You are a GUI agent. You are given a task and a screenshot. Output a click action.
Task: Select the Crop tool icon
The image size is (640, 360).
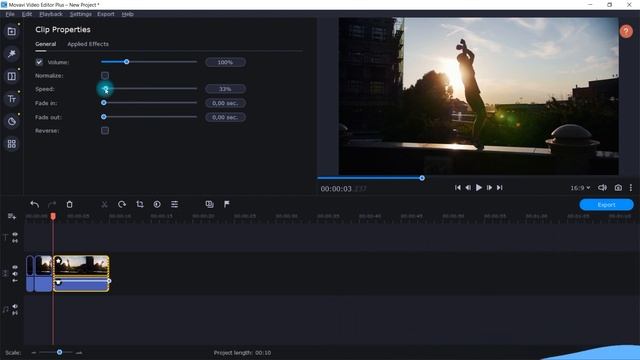pyautogui.click(x=140, y=204)
